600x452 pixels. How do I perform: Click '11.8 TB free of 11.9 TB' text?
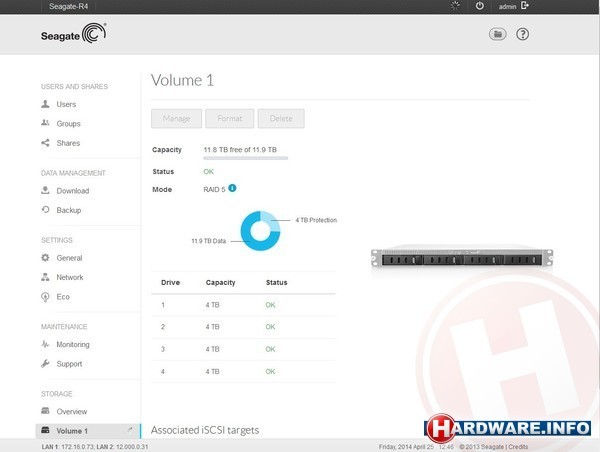coord(240,150)
